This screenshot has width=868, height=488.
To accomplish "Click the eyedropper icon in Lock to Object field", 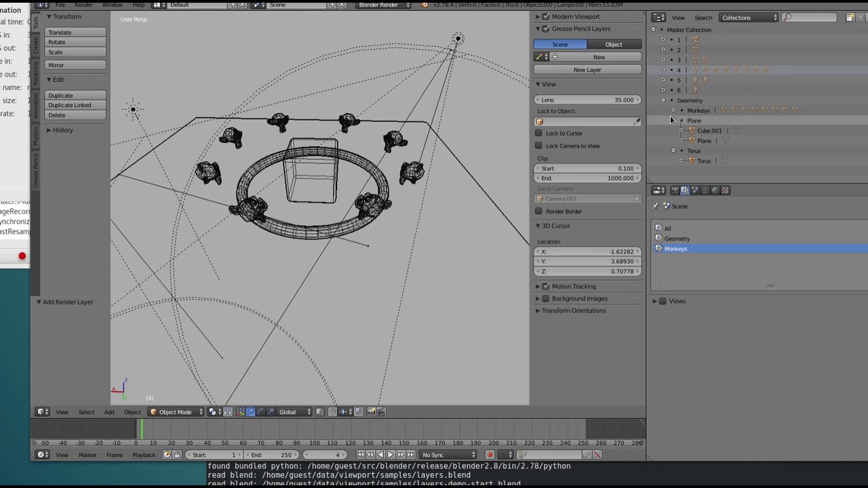I will tap(637, 122).
